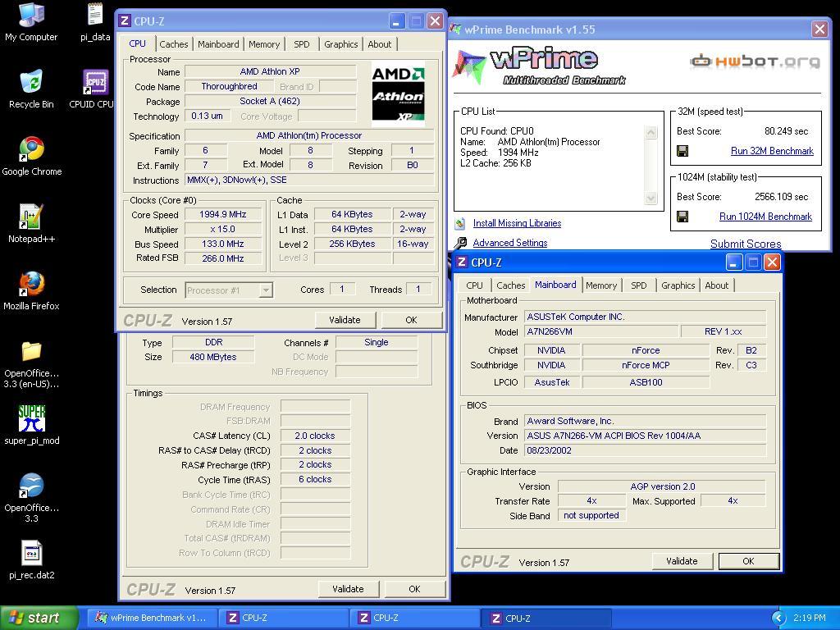Switch to wPrime Benchmark taskbar button
The image size is (840, 630).
[x=153, y=618]
